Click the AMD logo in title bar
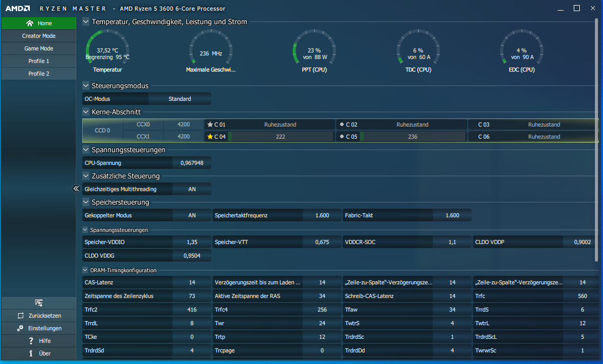Screen dimensions: 603x364 [18, 9]
